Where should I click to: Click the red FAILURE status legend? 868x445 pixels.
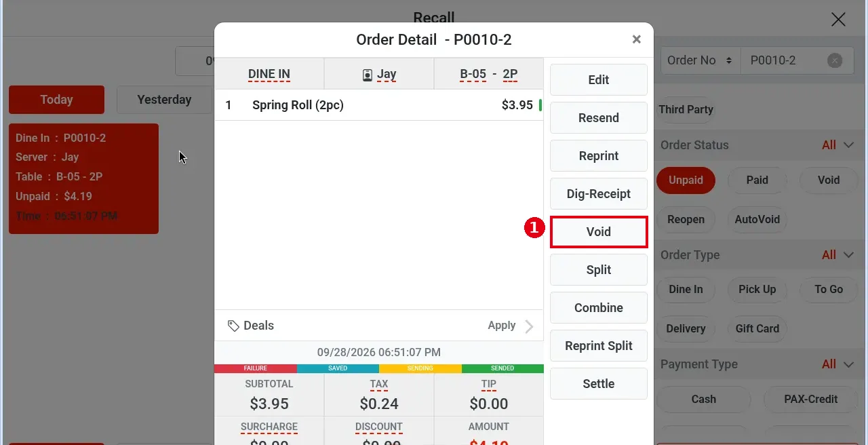pyautogui.click(x=256, y=368)
